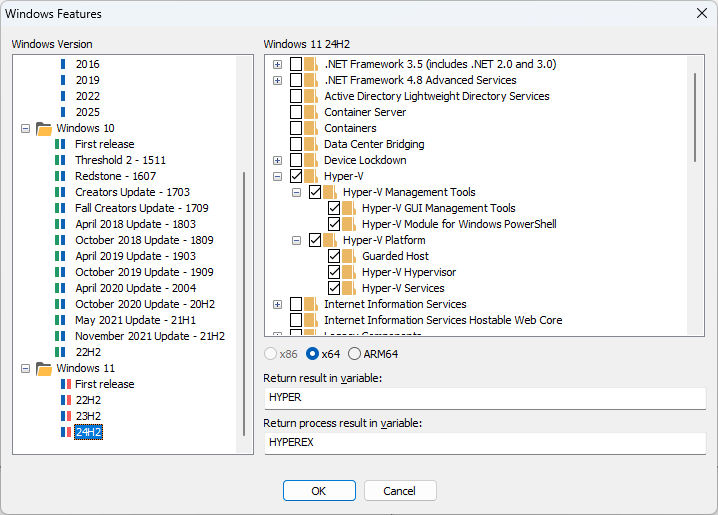Select the x64 architecture option
This screenshot has width=718, height=515.
pos(312,354)
